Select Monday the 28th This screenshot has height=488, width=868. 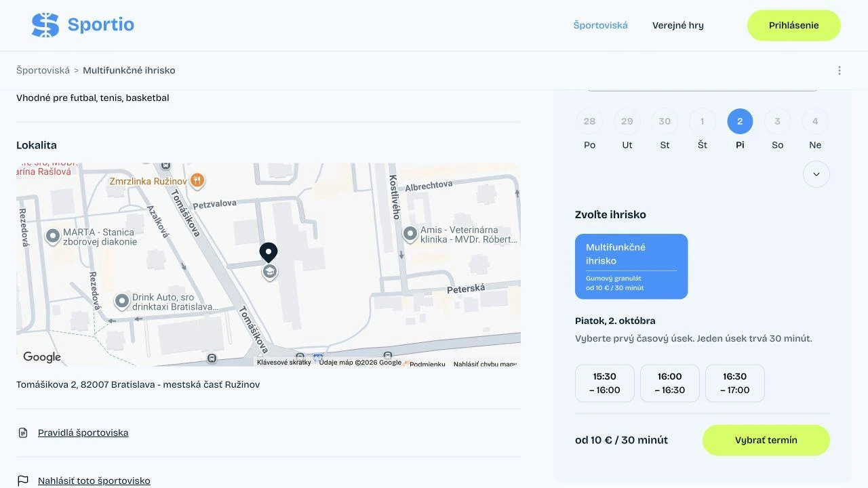pyautogui.click(x=589, y=121)
